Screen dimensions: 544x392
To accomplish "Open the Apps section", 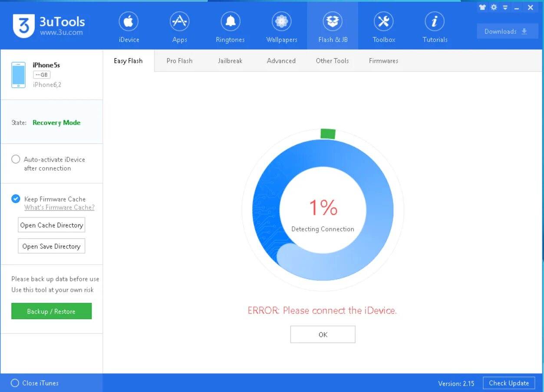I will (x=180, y=27).
